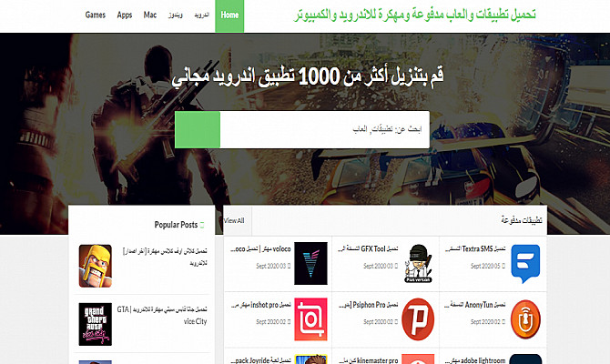
Task: Click the date under GFX Tool post
Action: point(381,266)
